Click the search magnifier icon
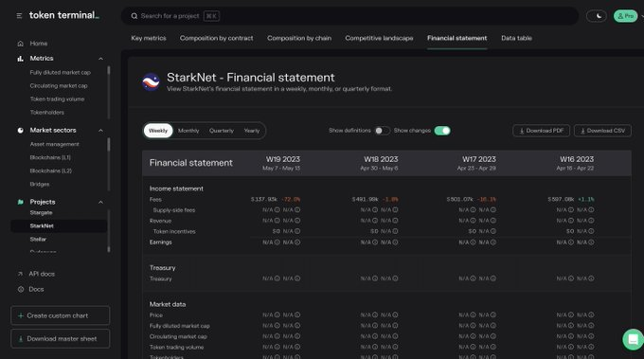 pos(134,16)
